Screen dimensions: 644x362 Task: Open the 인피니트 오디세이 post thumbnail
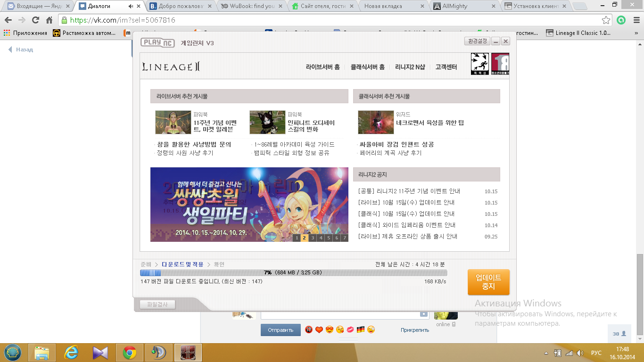click(267, 123)
